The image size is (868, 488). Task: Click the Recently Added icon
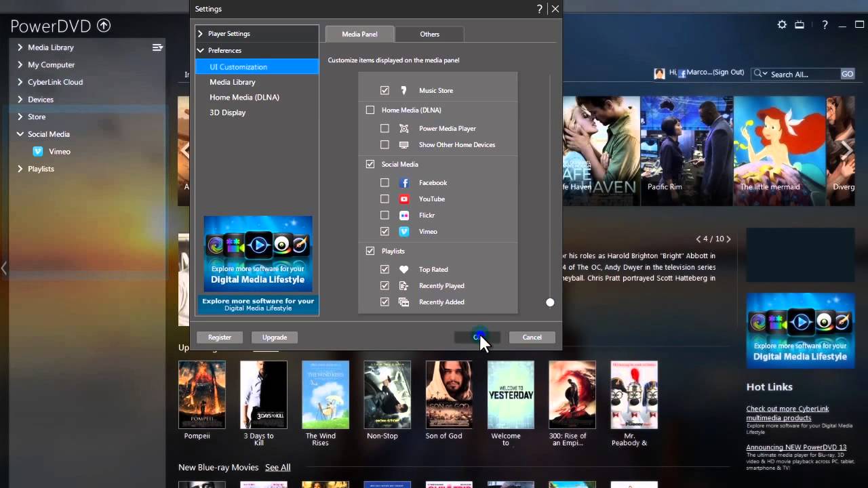(404, 302)
